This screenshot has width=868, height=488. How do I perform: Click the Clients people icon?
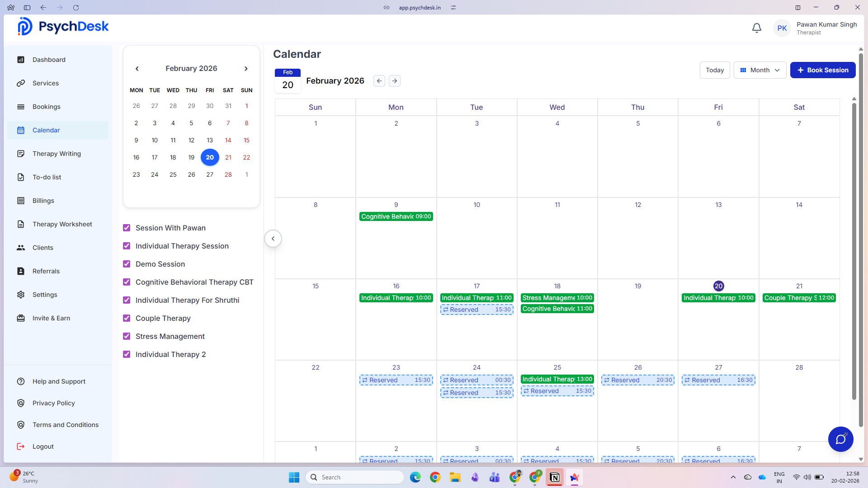(21, 248)
